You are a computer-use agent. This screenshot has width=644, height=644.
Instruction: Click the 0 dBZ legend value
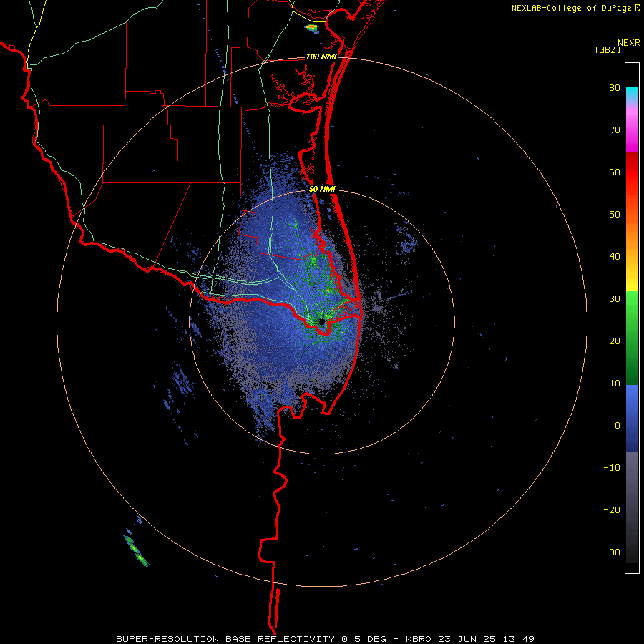coord(618,426)
